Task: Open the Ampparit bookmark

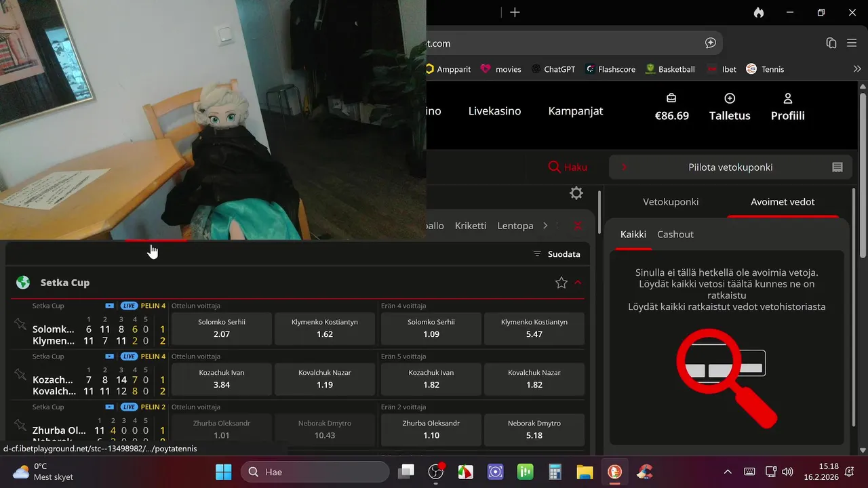Action: tap(448, 69)
